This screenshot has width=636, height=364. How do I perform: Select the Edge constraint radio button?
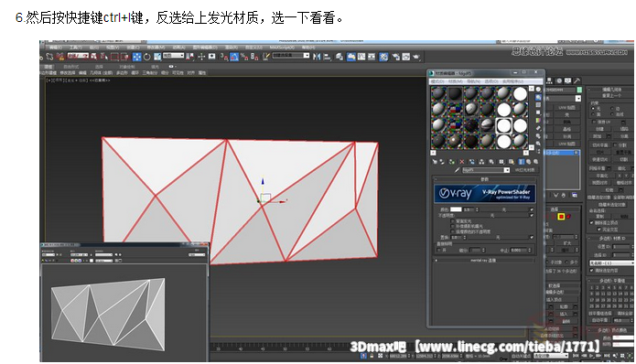611,109
